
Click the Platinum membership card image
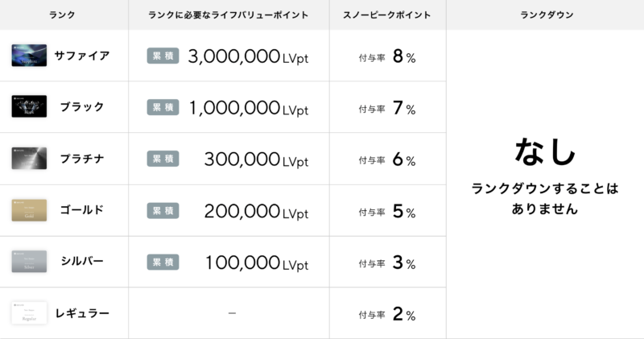tap(29, 158)
